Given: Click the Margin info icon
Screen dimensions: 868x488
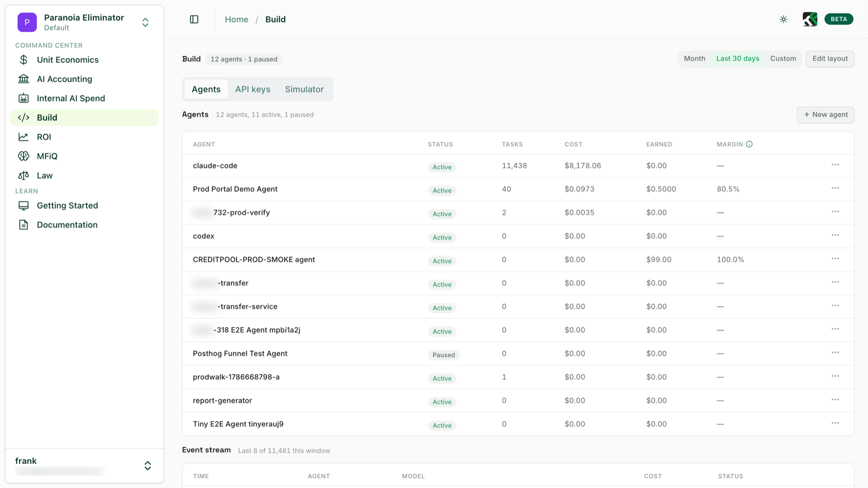Looking at the screenshot, I should pos(749,144).
